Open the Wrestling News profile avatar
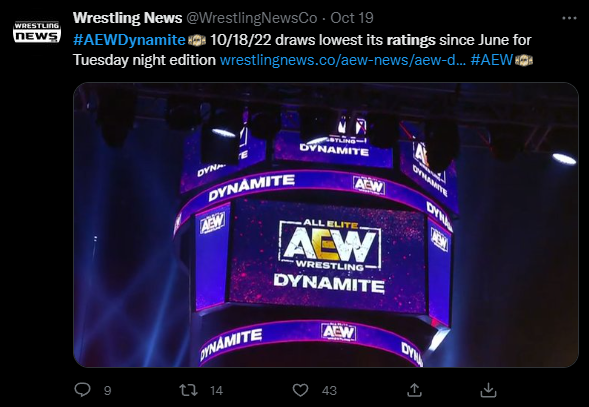Screen dimensions: 589x407 coord(37,32)
